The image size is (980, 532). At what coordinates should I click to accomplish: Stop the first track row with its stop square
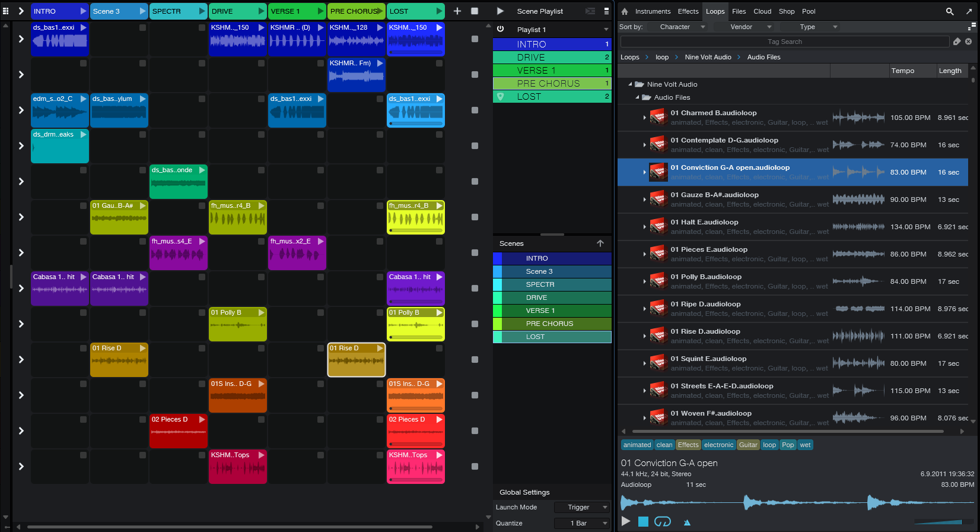pyautogui.click(x=475, y=39)
